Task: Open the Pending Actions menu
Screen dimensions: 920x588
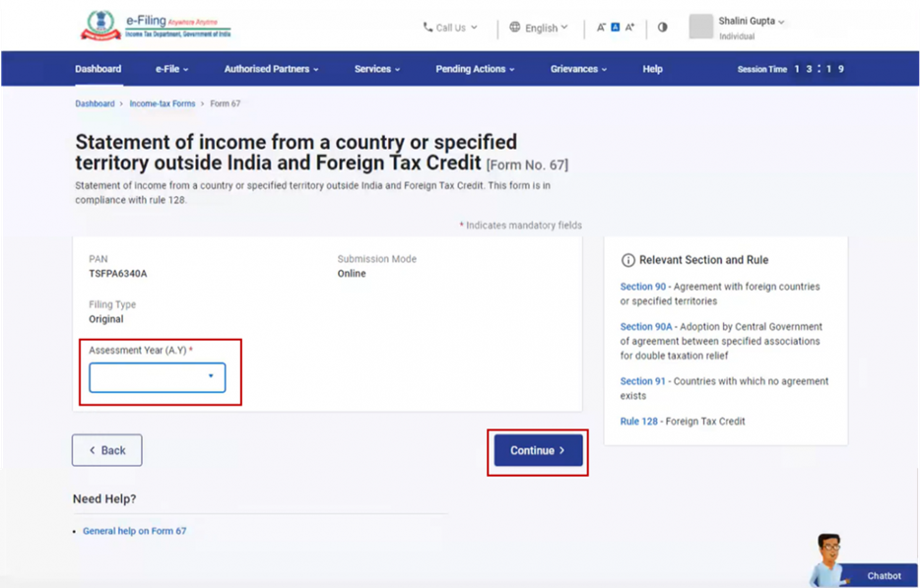Action: pos(475,69)
